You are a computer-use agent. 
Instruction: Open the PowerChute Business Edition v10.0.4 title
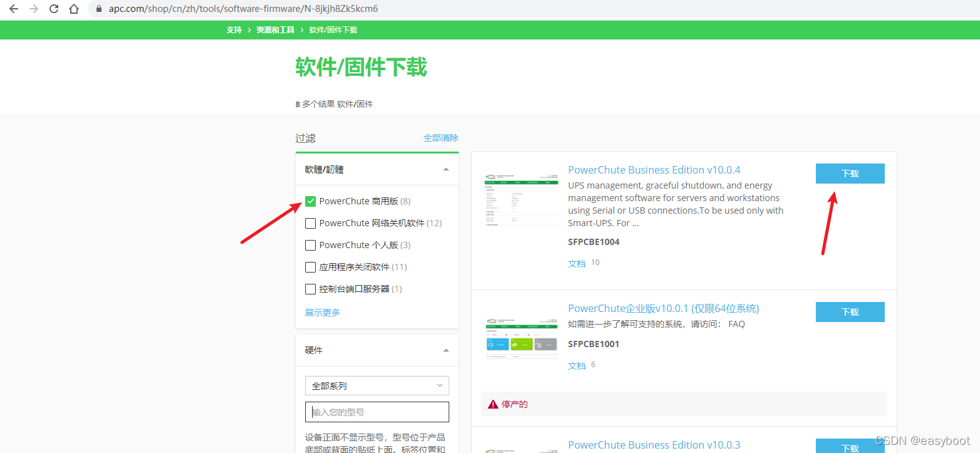[x=654, y=170]
